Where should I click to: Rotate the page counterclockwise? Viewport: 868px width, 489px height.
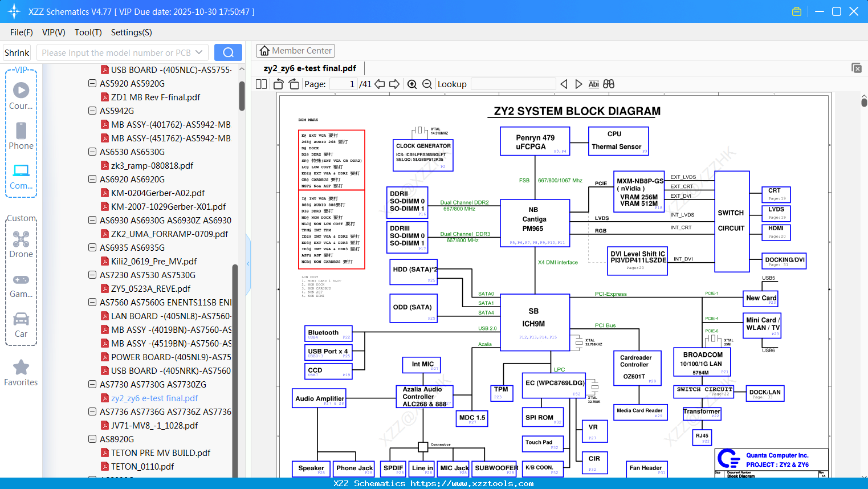278,84
